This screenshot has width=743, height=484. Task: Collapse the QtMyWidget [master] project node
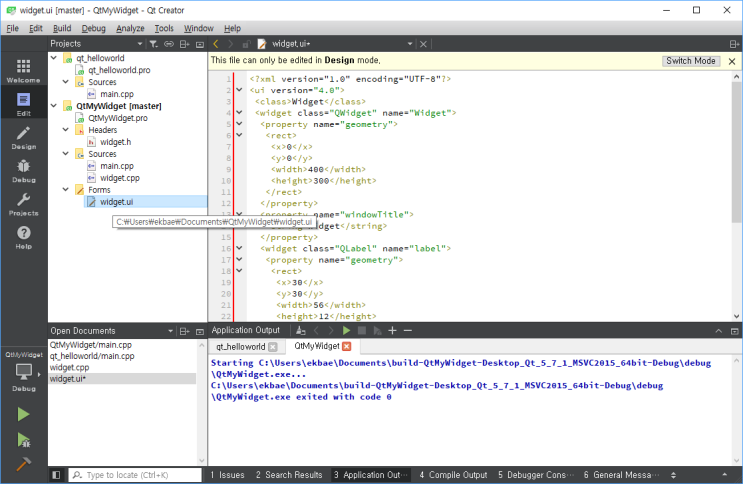pos(54,106)
